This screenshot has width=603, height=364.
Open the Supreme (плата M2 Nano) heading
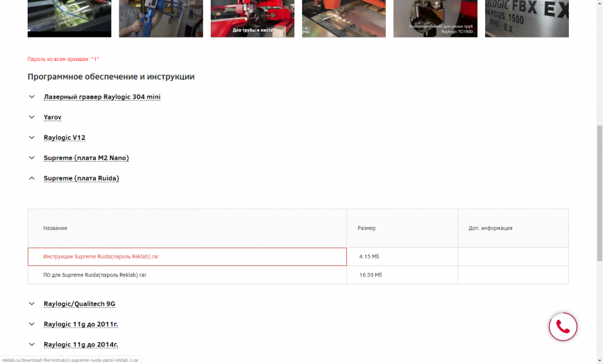86,158
